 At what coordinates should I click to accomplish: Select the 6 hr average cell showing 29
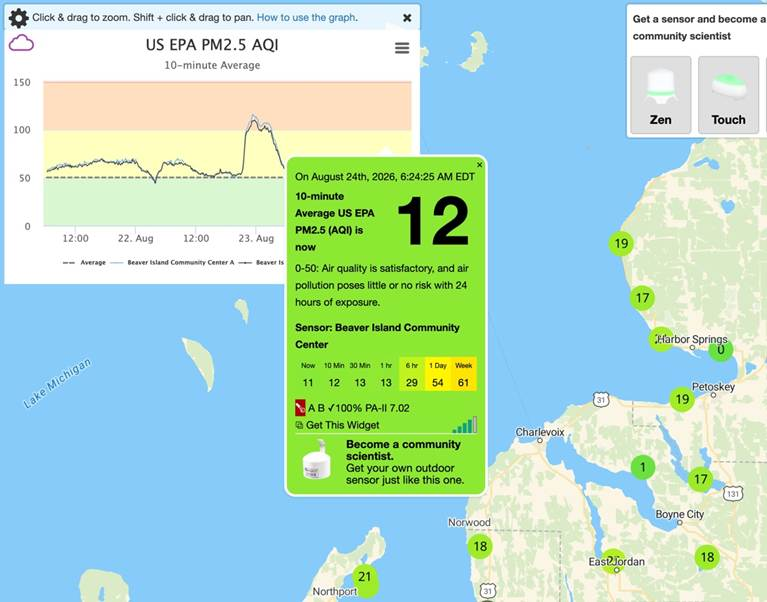coord(412,374)
